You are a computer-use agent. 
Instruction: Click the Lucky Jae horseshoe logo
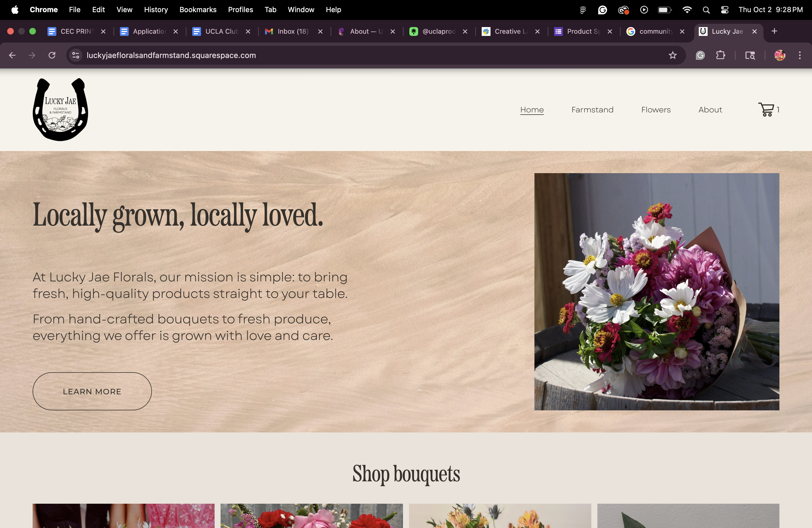(60, 109)
